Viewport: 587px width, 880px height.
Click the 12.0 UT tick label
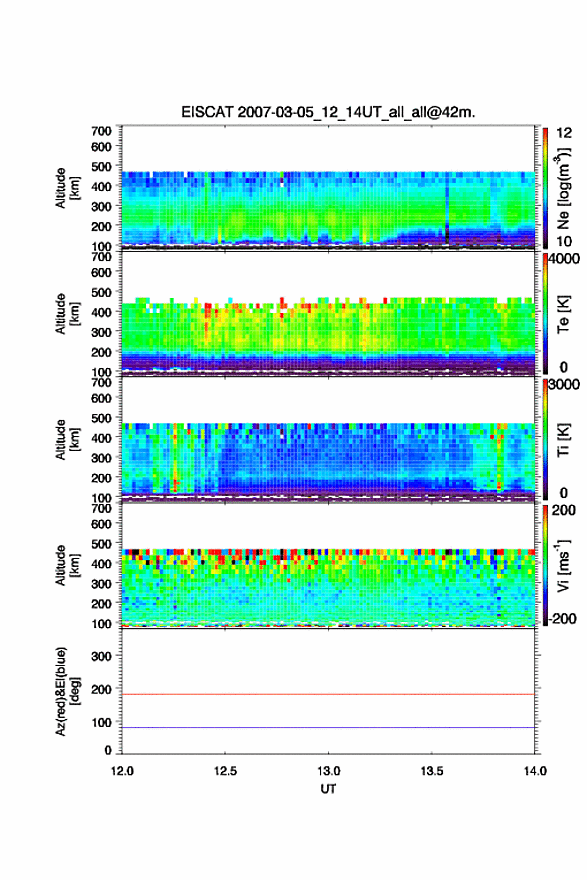[122, 771]
